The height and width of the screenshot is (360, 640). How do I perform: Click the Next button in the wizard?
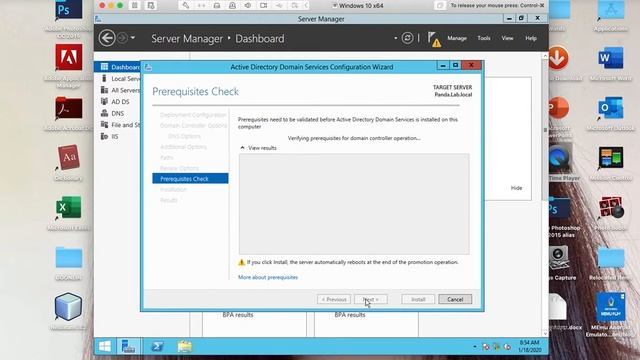click(371, 299)
